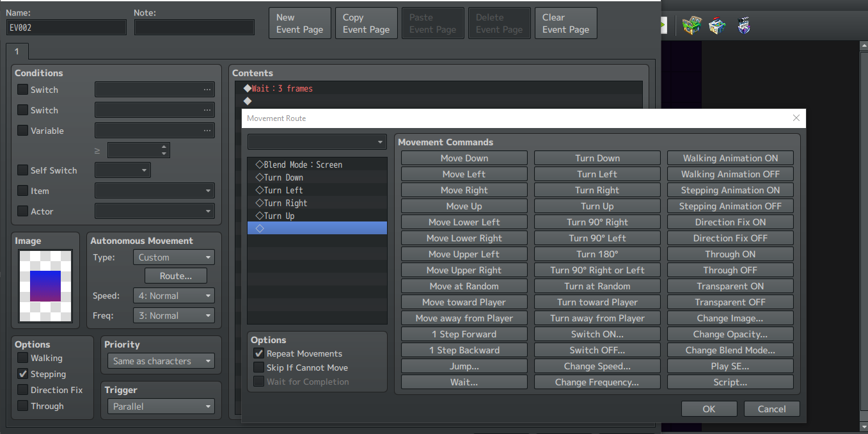
Task: Add the Change Speed... command
Action: click(x=597, y=366)
